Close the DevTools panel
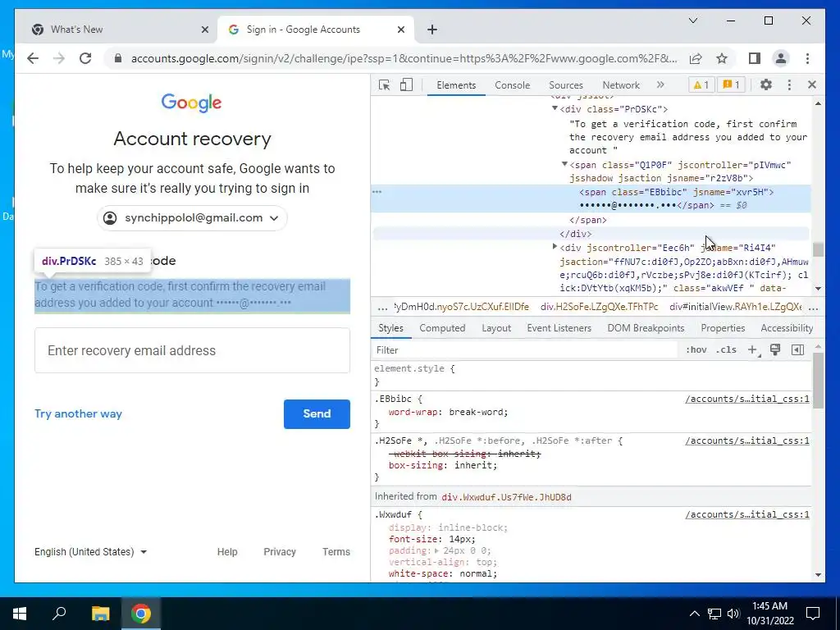Image resolution: width=840 pixels, height=630 pixels. point(812,84)
